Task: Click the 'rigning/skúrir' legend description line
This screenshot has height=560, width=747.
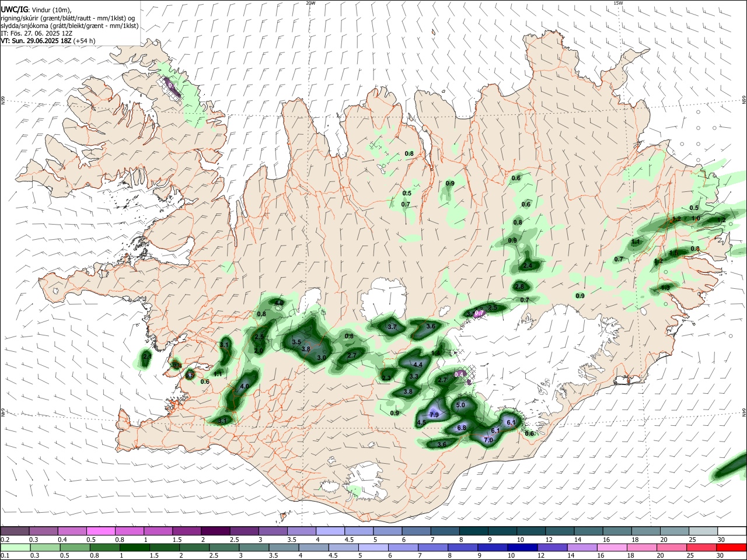Action: click(x=68, y=18)
